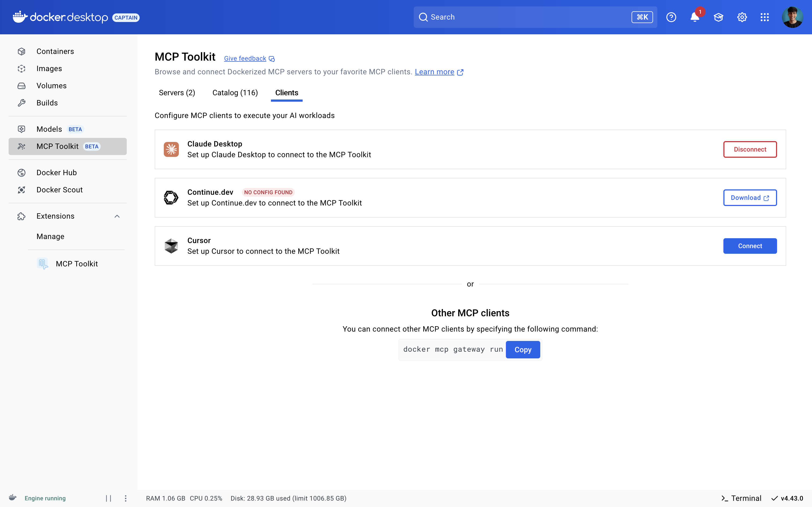Collapse the Extensions section chevron
This screenshot has height=507, width=812.
(x=117, y=216)
